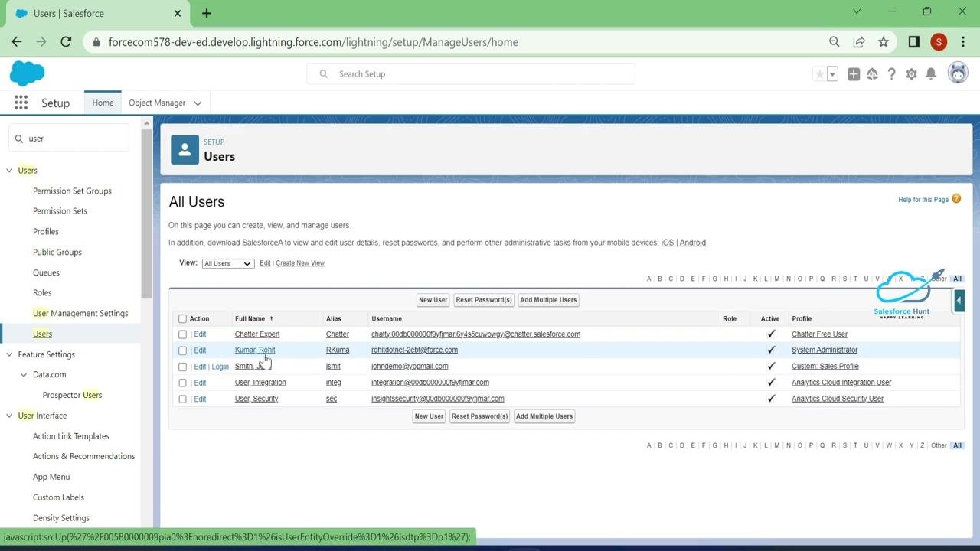Open the Object Manager dropdown chevron

tap(198, 103)
